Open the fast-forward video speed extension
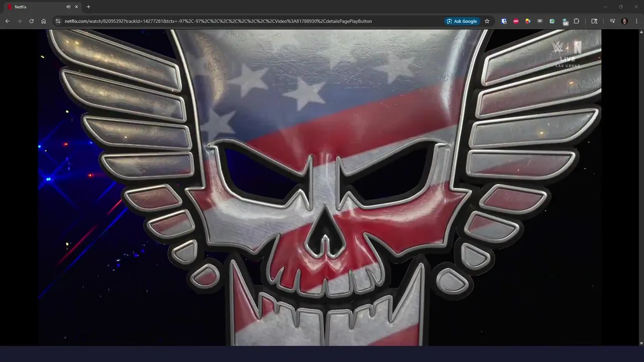This screenshot has height=362, width=644. (x=540, y=21)
